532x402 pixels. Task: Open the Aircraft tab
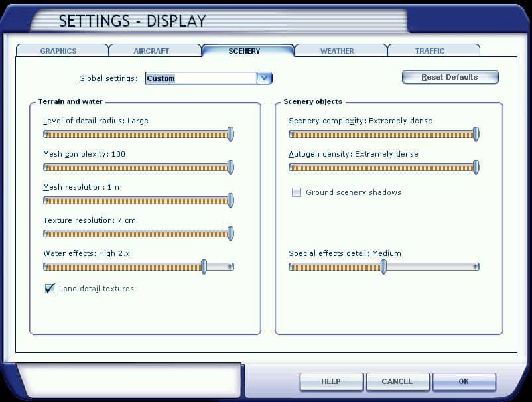[151, 51]
